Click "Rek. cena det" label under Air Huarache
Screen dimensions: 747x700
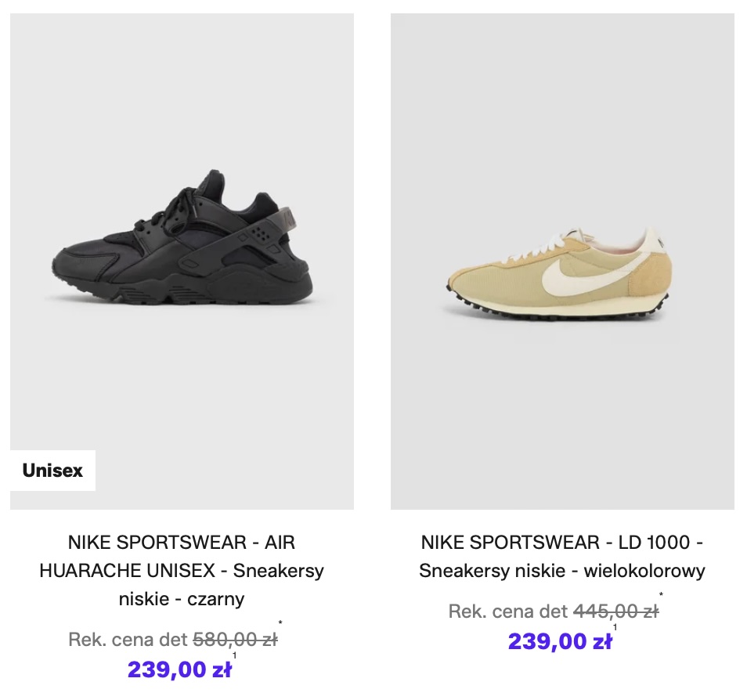(x=128, y=640)
